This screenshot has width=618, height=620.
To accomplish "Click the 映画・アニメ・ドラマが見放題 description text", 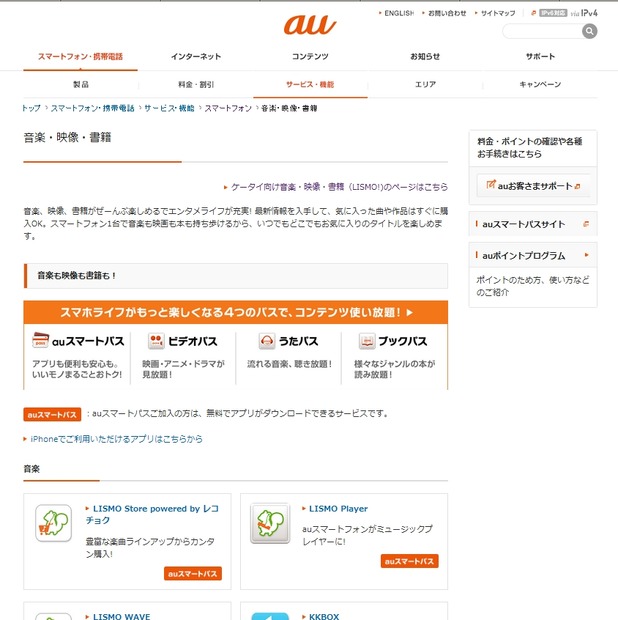I will click(x=183, y=369).
